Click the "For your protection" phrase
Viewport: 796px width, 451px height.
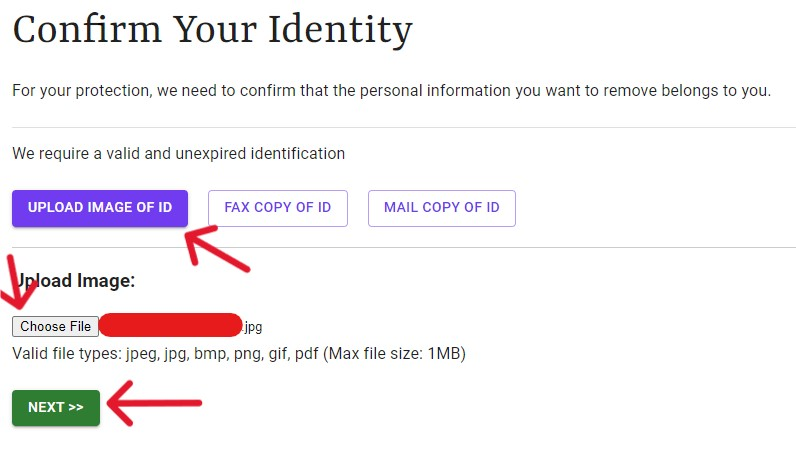[x=80, y=91]
